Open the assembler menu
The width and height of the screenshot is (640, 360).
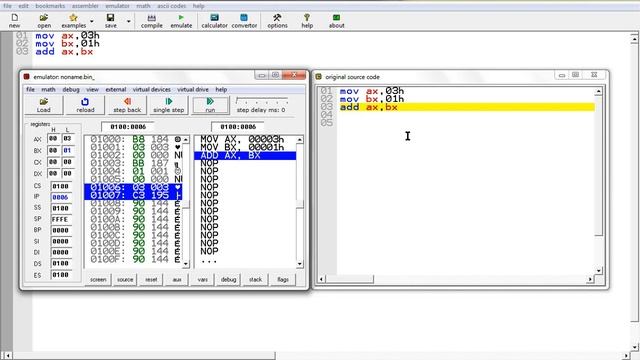click(85, 6)
